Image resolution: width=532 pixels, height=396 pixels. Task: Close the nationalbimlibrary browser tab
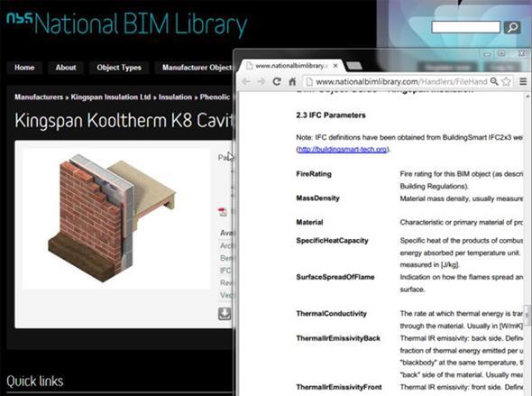coord(335,66)
